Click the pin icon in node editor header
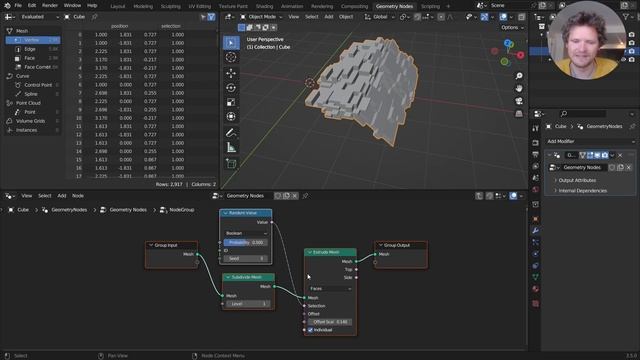Viewport: 640px width, 360px height. coord(305,196)
